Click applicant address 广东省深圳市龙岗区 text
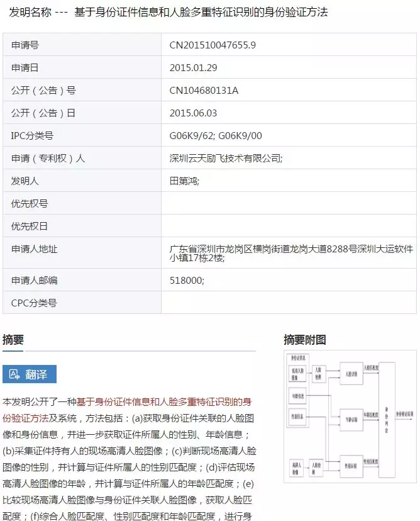The width and height of the screenshot is (420, 521). [291, 253]
